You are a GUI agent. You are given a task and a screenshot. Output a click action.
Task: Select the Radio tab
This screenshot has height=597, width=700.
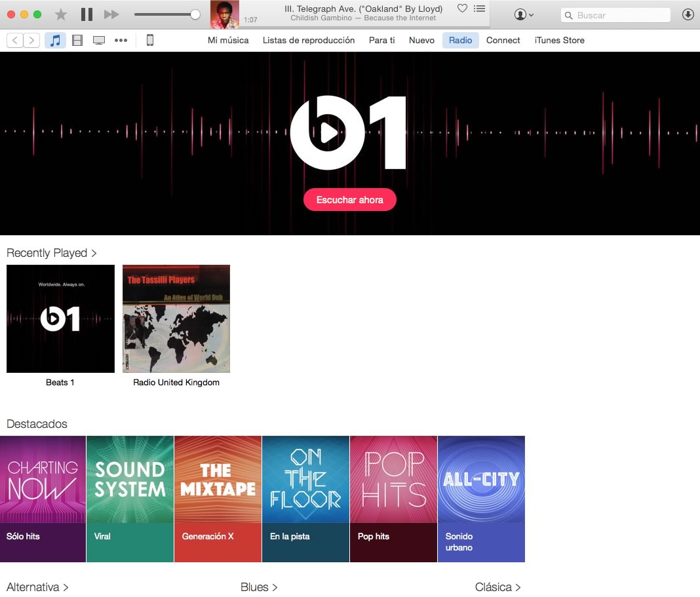click(x=460, y=40)
